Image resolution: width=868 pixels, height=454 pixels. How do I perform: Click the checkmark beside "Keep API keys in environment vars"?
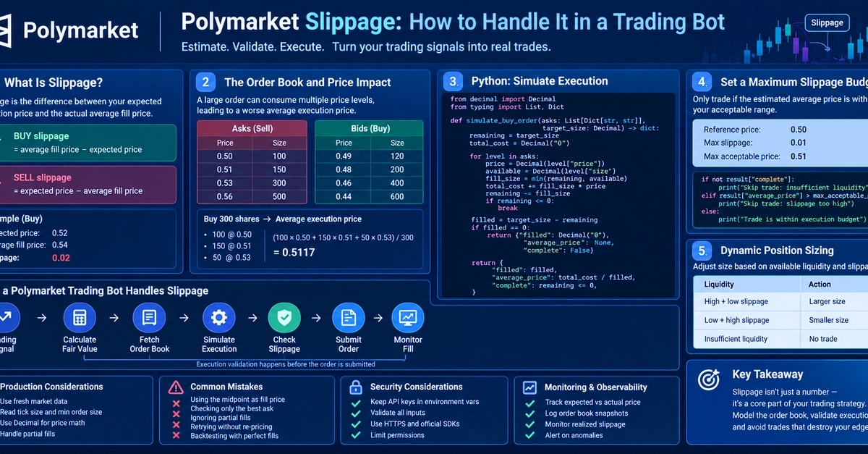(355, 402)
